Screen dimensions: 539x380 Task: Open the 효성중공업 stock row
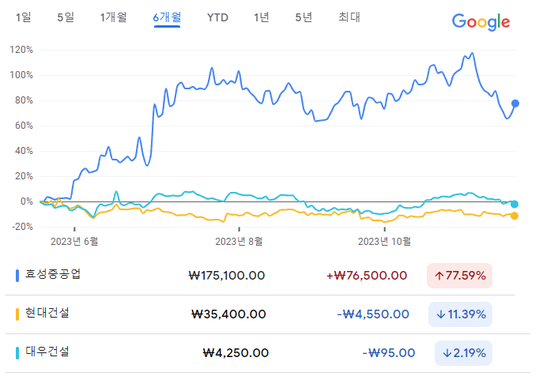pos(260,275)
